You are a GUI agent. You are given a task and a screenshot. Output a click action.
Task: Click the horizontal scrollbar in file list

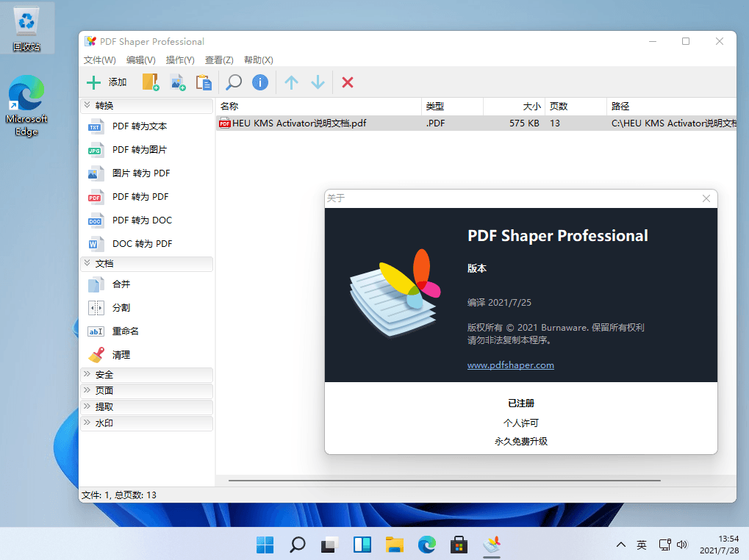tap(444, 481)
